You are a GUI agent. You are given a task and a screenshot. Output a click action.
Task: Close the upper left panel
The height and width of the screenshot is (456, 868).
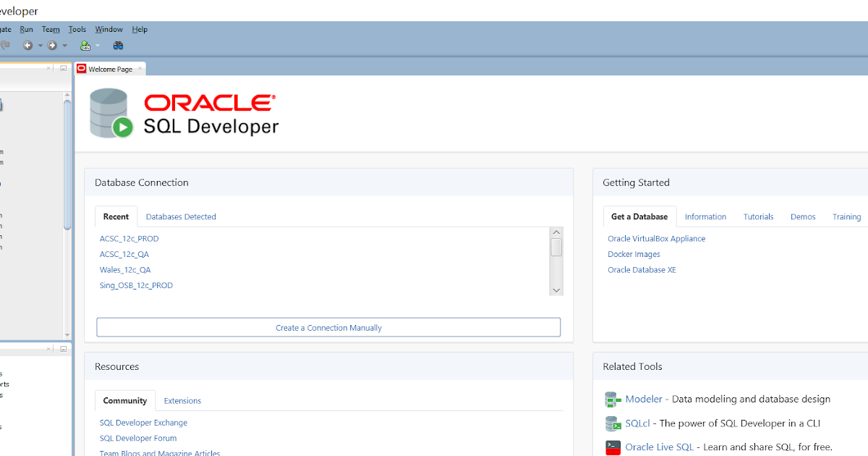[x=49, y=68]
